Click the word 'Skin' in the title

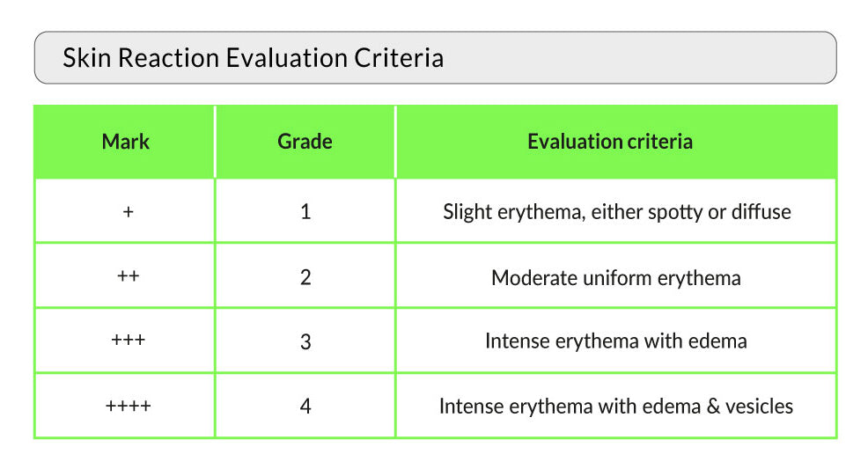point(85,58)
